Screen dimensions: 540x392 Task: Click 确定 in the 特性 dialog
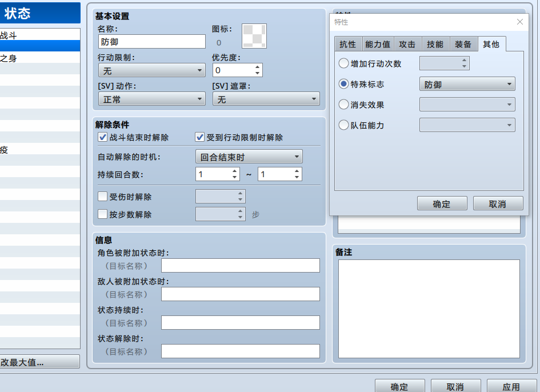[x=442, y=203]
